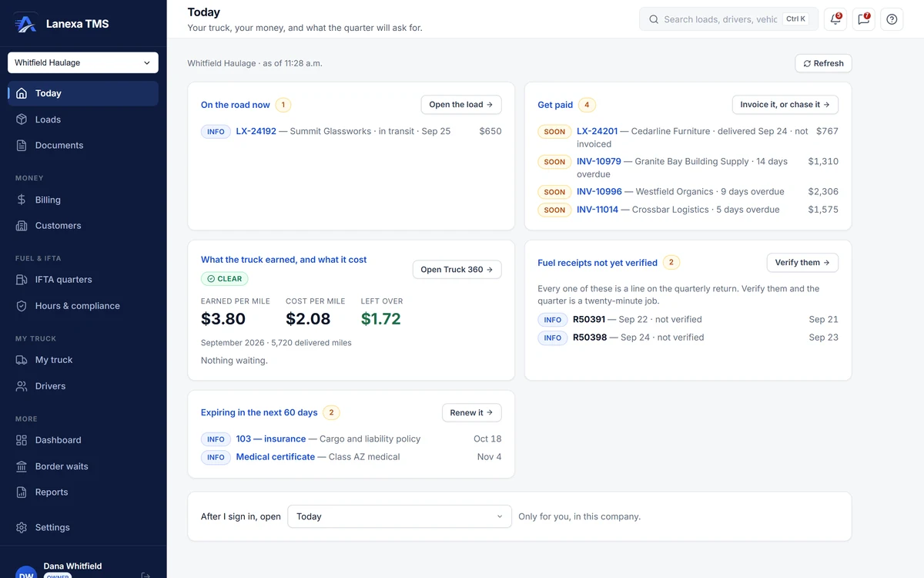
Task: Click the Dashboard grid icon
Action: (x=22, y=440)
